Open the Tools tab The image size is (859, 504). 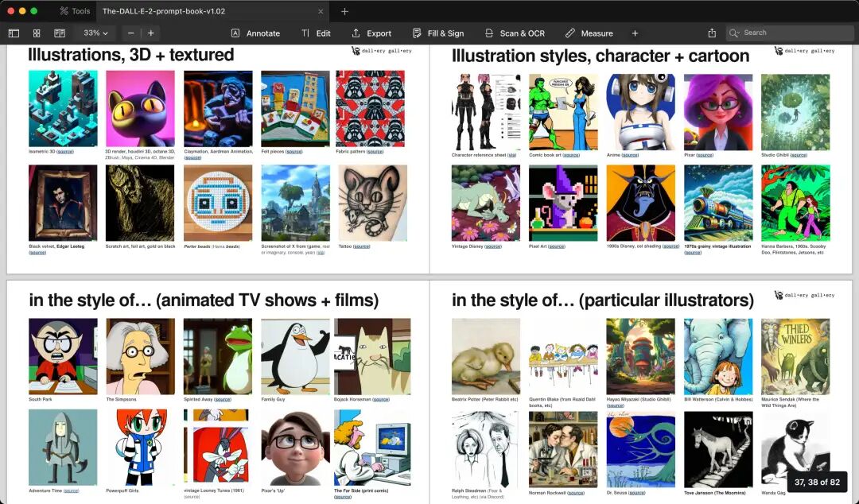pyautogui.click(x=75, y=11)
